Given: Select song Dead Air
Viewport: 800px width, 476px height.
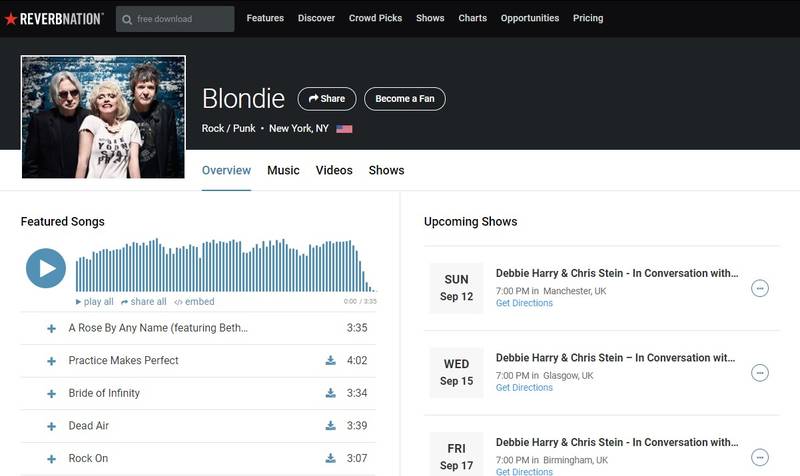Looking at the screenshot, I should pos(89,425).
